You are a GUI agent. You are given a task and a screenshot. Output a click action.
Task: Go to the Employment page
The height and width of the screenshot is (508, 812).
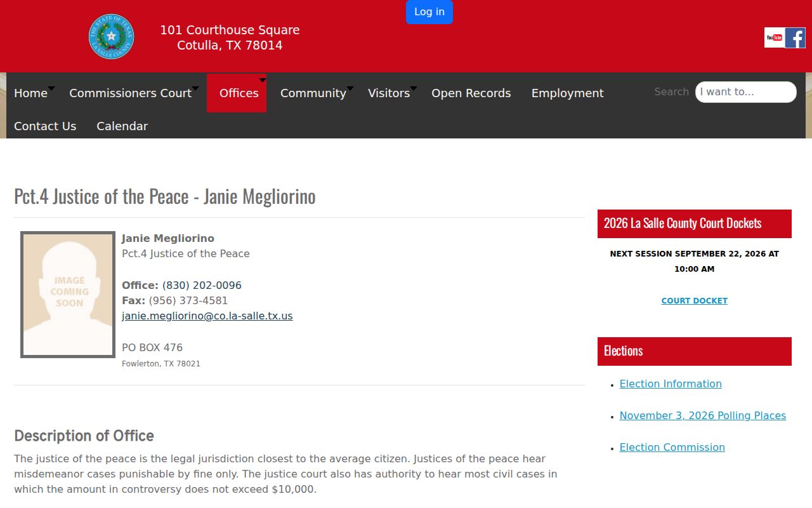pyautogui.click(x=567, y=93)
